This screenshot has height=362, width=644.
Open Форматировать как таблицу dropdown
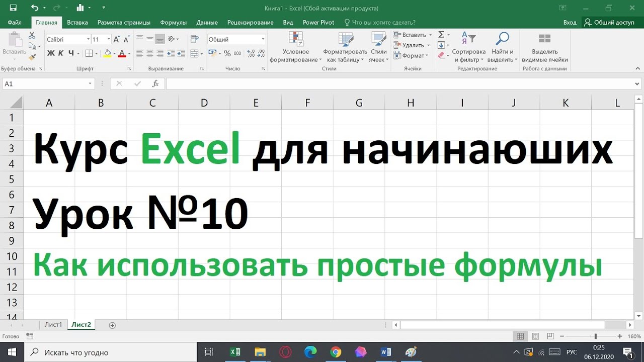pos(345,47)
